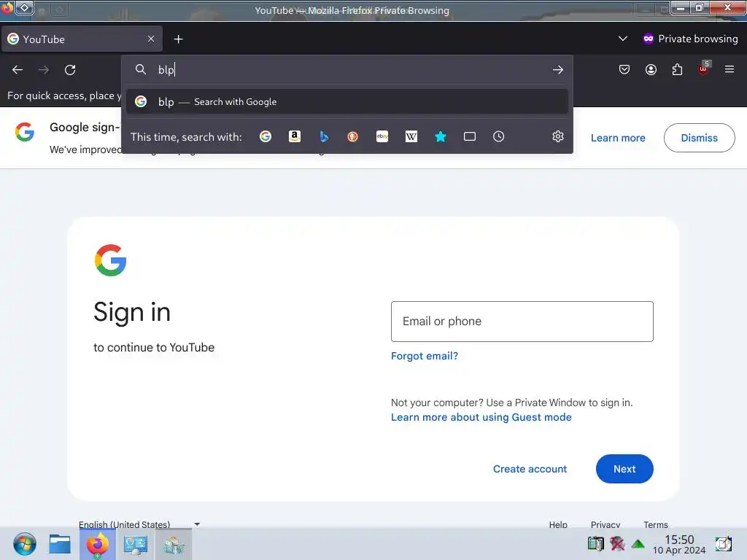Click the disconnected network tray icon

point(617,543)
